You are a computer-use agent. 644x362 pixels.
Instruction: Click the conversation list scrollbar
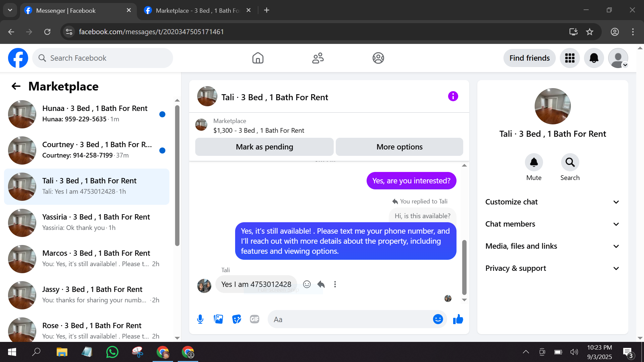point(177,176)
